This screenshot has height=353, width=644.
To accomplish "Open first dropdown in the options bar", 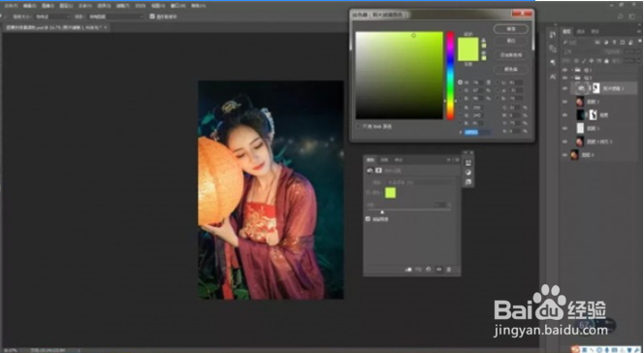I will 51,16.
